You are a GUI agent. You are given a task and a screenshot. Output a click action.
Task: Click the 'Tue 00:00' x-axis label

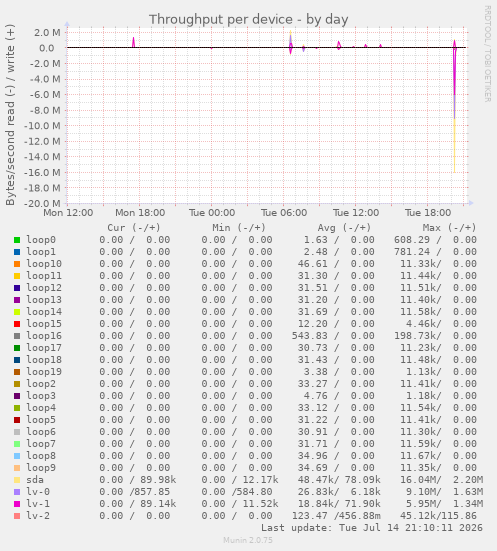pyautogui.click(x=212, y=213)
